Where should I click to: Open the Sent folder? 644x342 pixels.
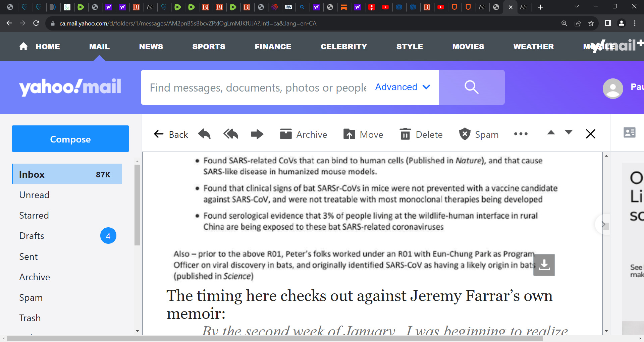[29, 256]
